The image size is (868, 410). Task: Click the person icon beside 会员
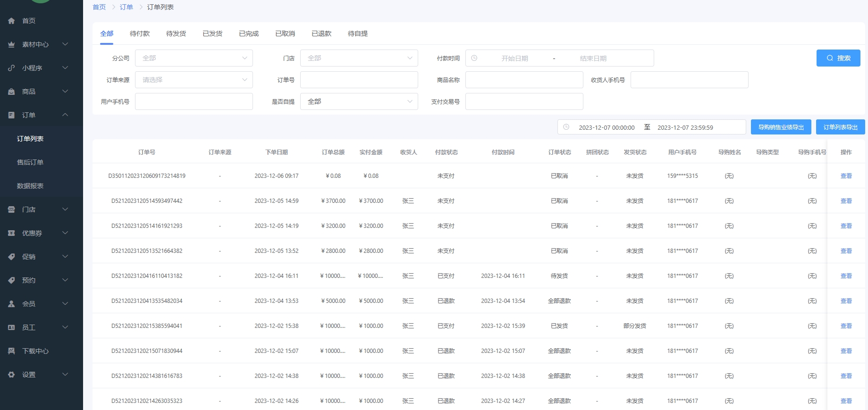[x=11, y=304]
